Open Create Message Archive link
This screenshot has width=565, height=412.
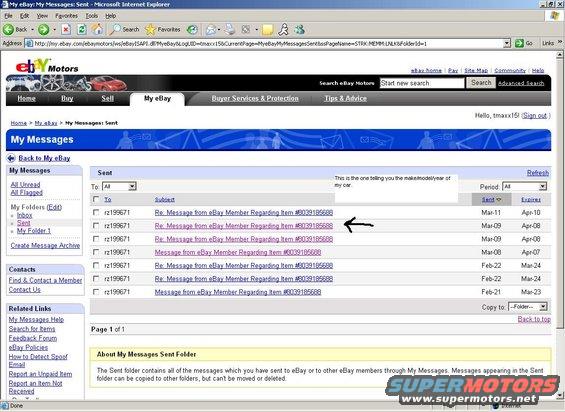point(45,245)
